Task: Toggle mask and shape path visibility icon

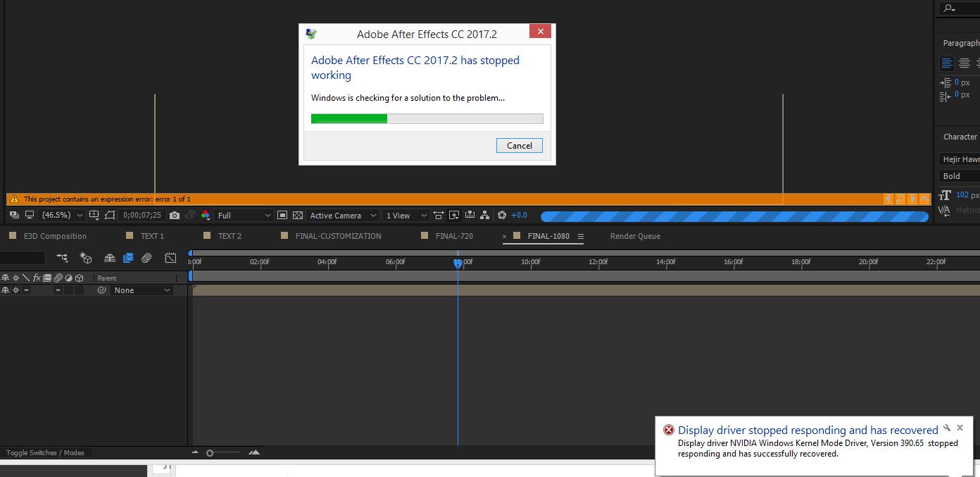Action: point(110,215)
